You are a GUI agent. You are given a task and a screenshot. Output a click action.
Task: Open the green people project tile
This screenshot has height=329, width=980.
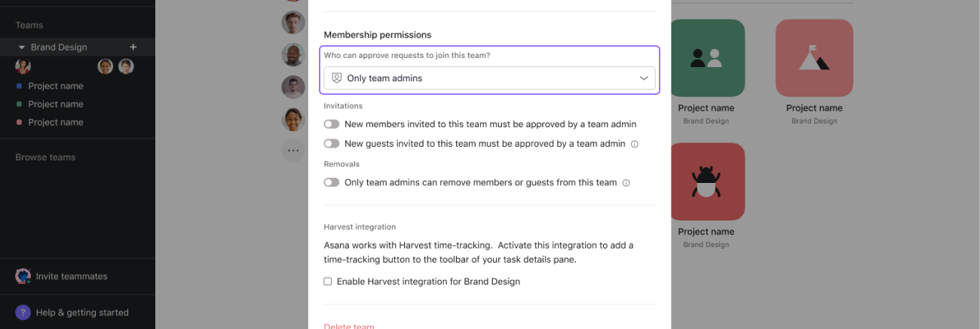[706, 58]
